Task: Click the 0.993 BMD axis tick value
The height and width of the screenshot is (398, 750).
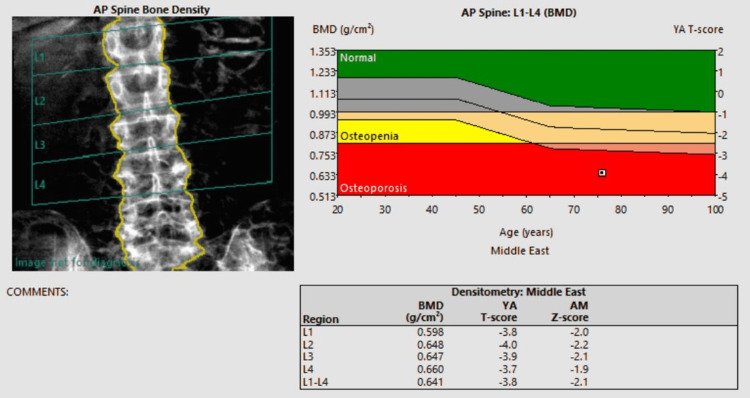Action: pos(323,114)
